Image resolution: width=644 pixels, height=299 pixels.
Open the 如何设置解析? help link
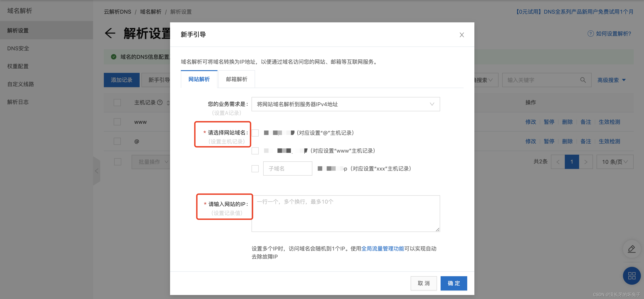613,34
